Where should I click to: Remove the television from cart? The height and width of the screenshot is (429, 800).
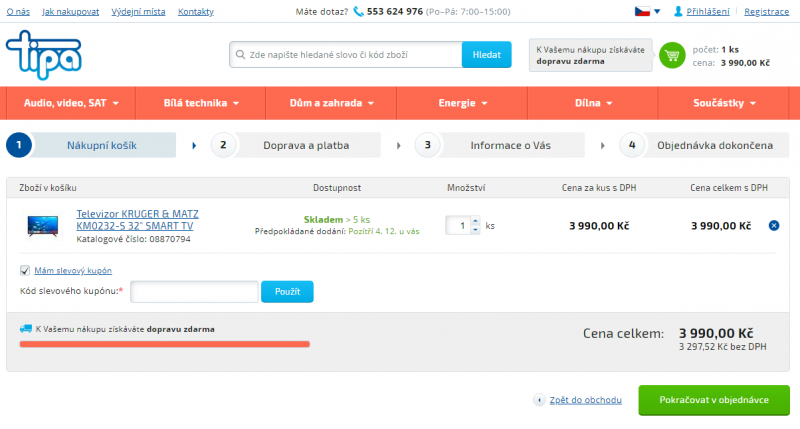pyautogui.click(x=773, y=225)
